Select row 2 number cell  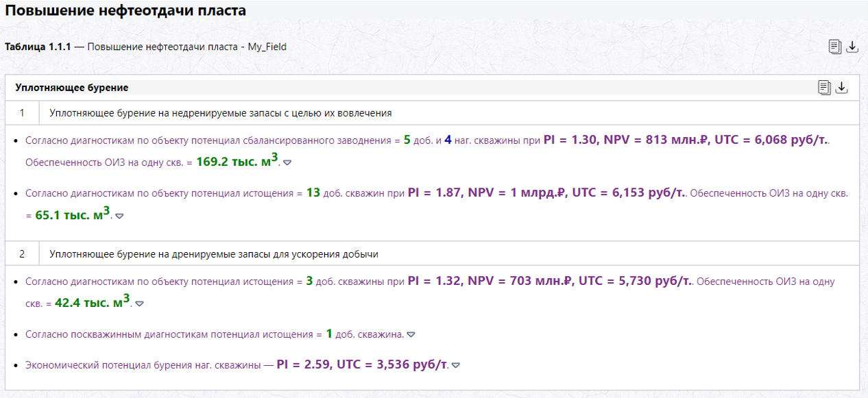point(22,253)
